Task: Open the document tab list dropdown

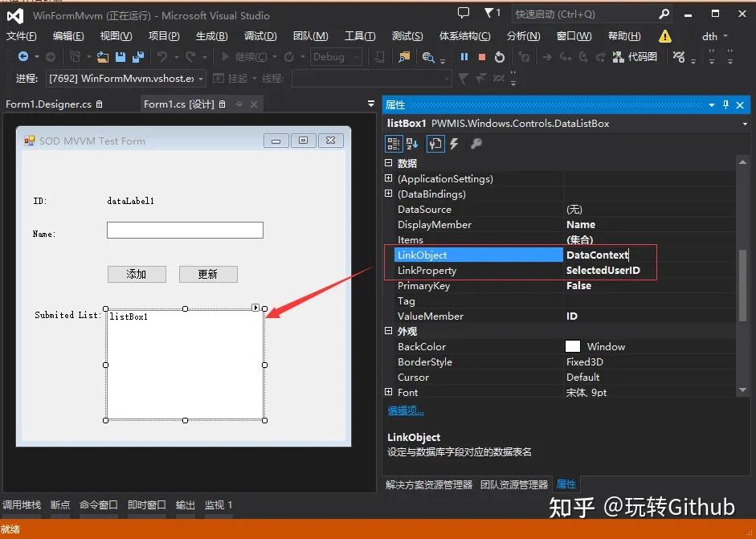Action: 370,104
